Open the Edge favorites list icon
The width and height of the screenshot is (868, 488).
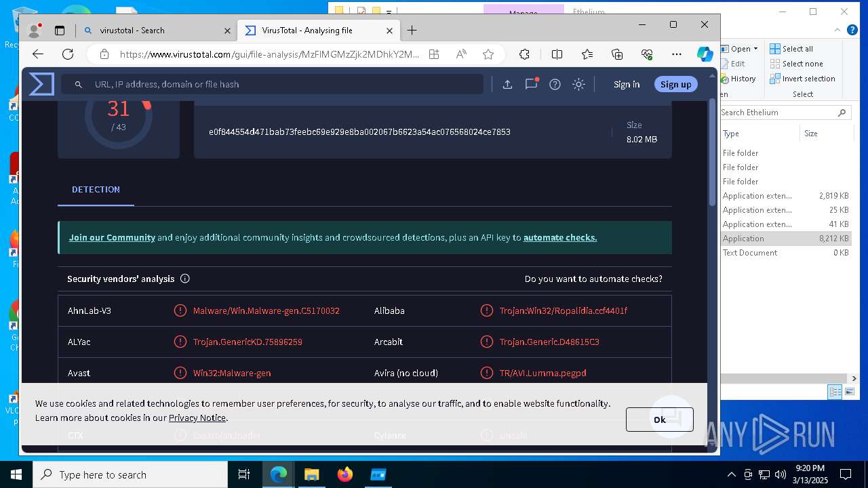point(587,54)
